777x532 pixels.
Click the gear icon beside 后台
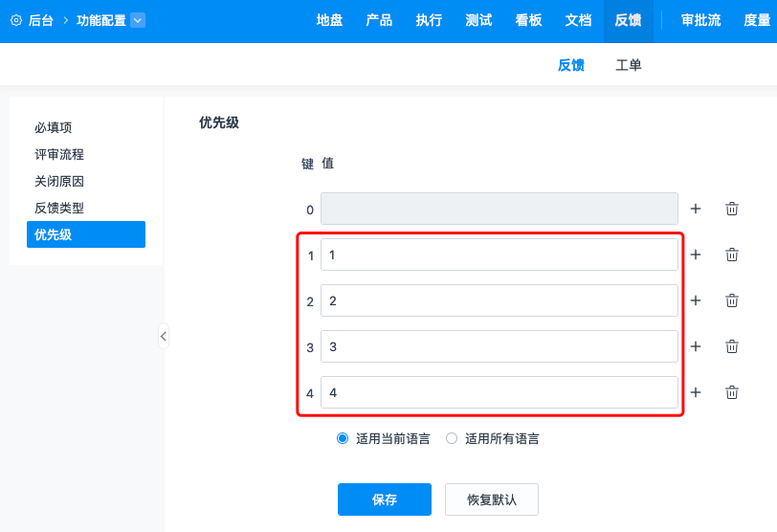(x=16, y=20)
